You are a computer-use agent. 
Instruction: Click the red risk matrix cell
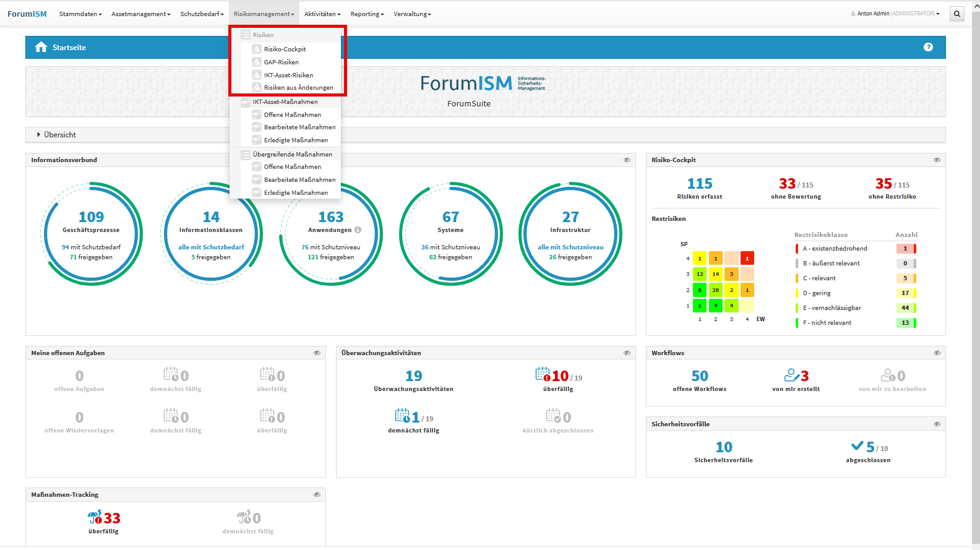pyautogui.click(x=747, y=258)
